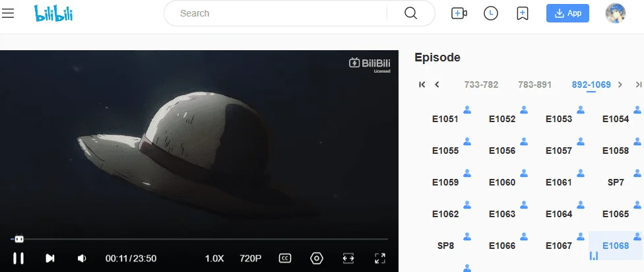
Task: Select the 892-1069 episode tab
Action: click(591, 85)
